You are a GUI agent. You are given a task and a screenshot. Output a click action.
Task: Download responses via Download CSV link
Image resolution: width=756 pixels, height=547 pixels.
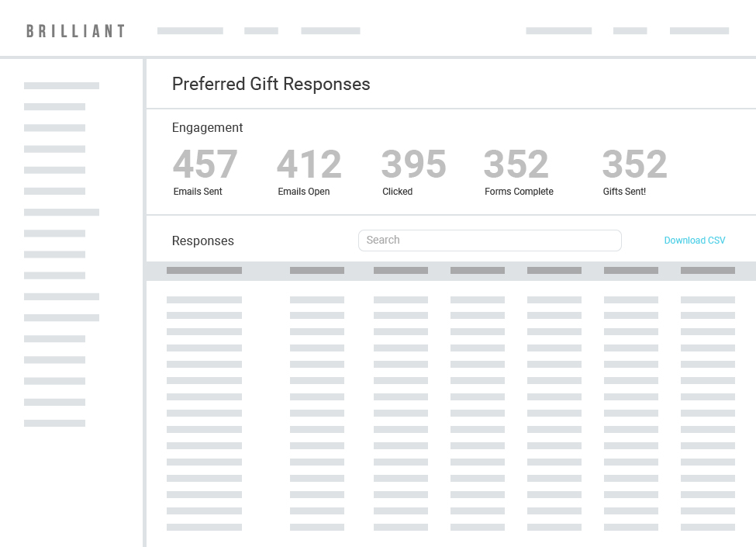point(694,241)
